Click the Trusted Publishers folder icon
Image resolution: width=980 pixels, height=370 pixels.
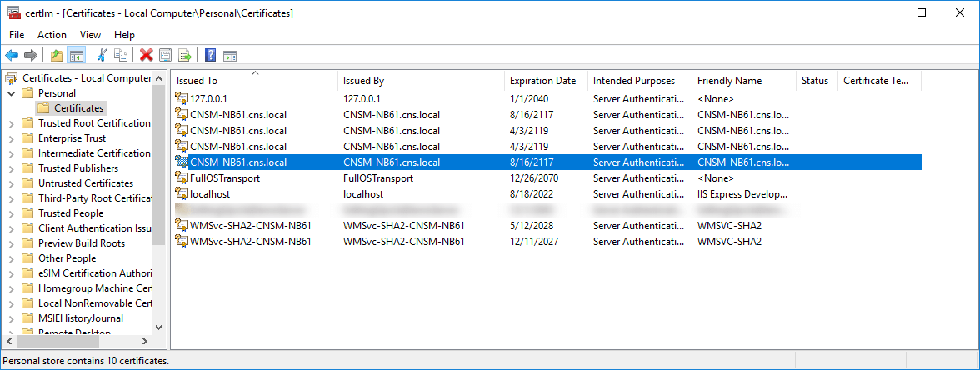tap(27, 168)
